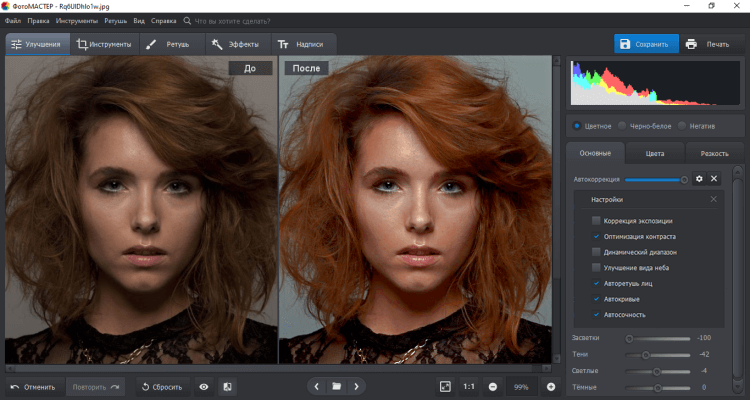
Task: Zoom out with the minus button
Action: click(x=493, y=386)
